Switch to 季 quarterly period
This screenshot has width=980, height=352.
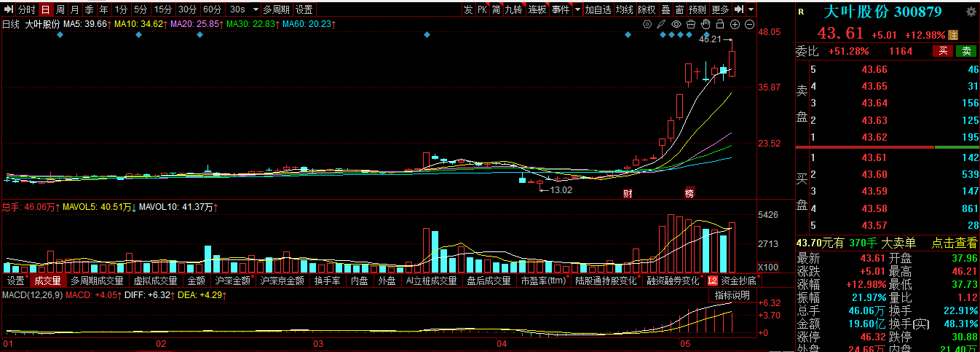pos(89,9)
